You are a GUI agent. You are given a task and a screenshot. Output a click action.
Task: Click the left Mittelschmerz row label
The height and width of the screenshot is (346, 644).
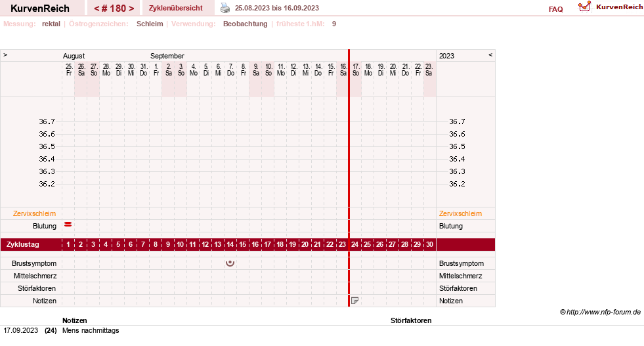(35, 276)
